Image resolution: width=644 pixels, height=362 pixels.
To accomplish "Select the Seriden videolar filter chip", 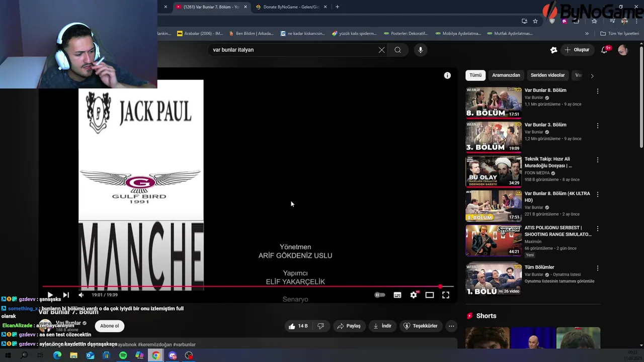I will coord(547,75).
